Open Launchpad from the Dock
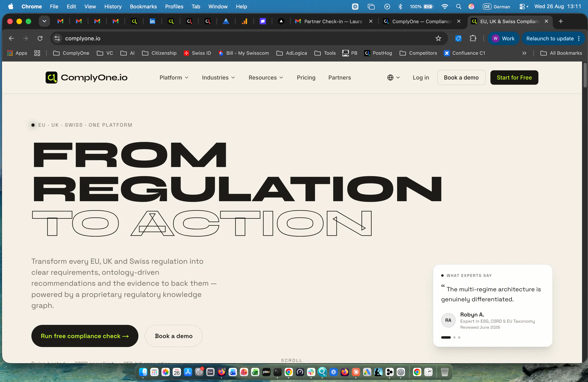588x382 pixels. pyautogui.click(x=154, y=372)
